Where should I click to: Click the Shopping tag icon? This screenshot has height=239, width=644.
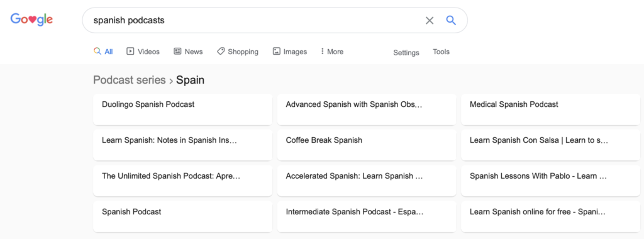tap(221, 52)
